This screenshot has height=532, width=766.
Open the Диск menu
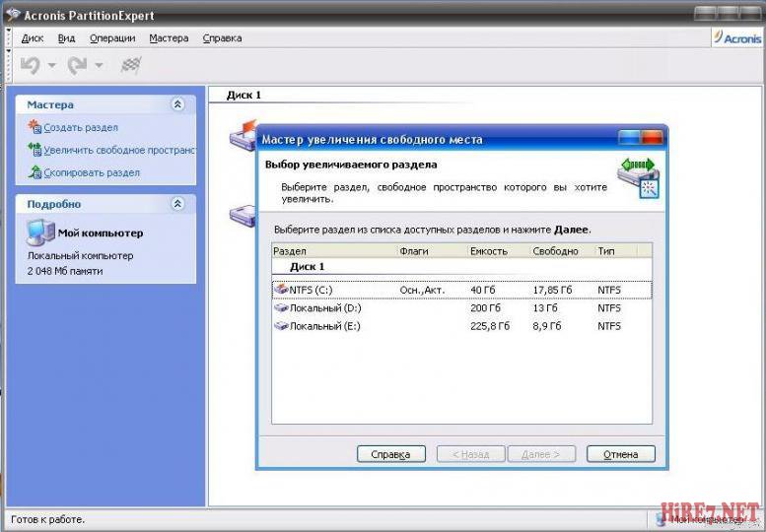(33, 38)
